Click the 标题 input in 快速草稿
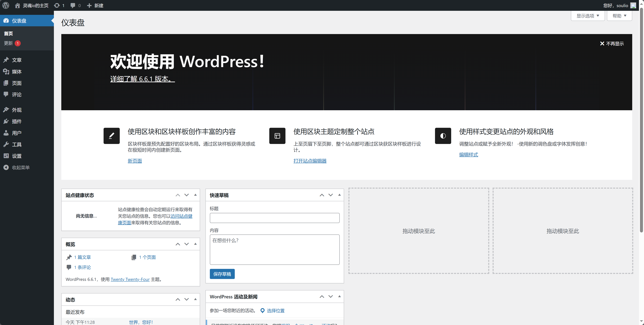The width and height of the screenshot is (644, 325). [x=274, y=218]
